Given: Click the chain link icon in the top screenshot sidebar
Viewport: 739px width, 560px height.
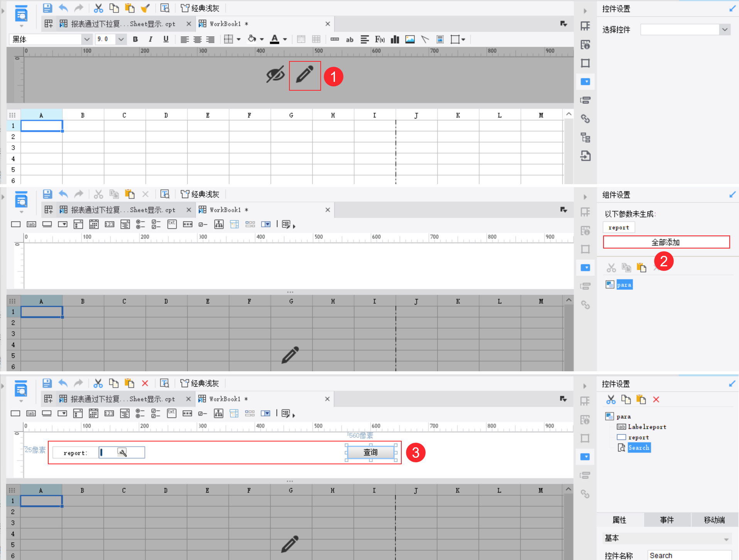Looking at the screenshot, I should tap(585, 118).
